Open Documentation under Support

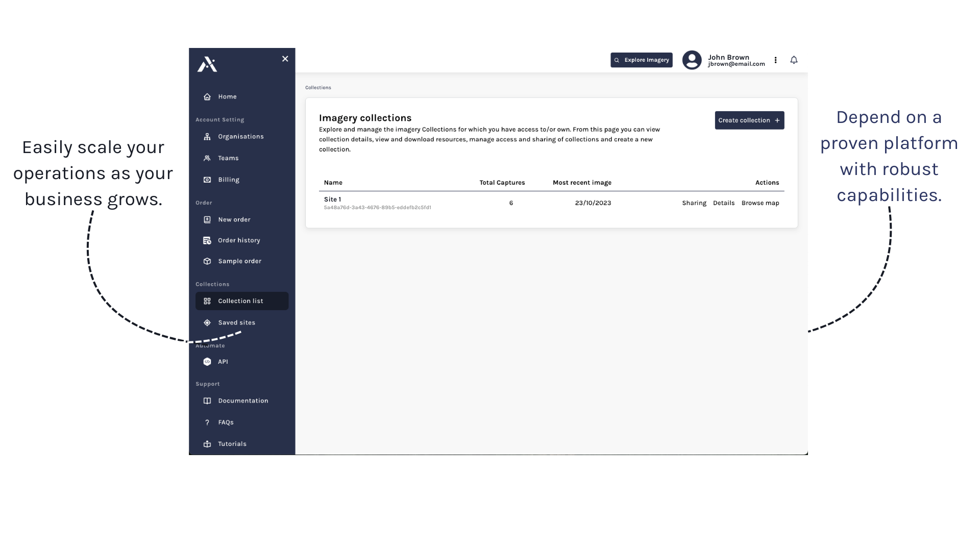(242, 401)
